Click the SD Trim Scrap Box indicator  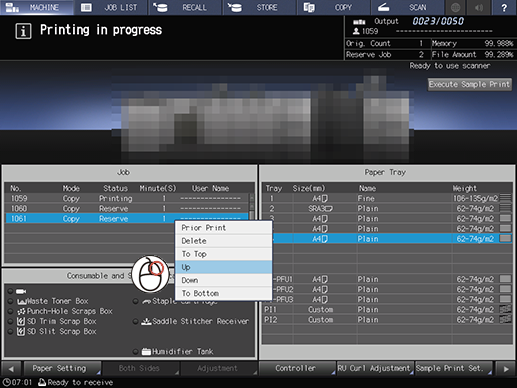pyautogui.click(x=10, y=321)
